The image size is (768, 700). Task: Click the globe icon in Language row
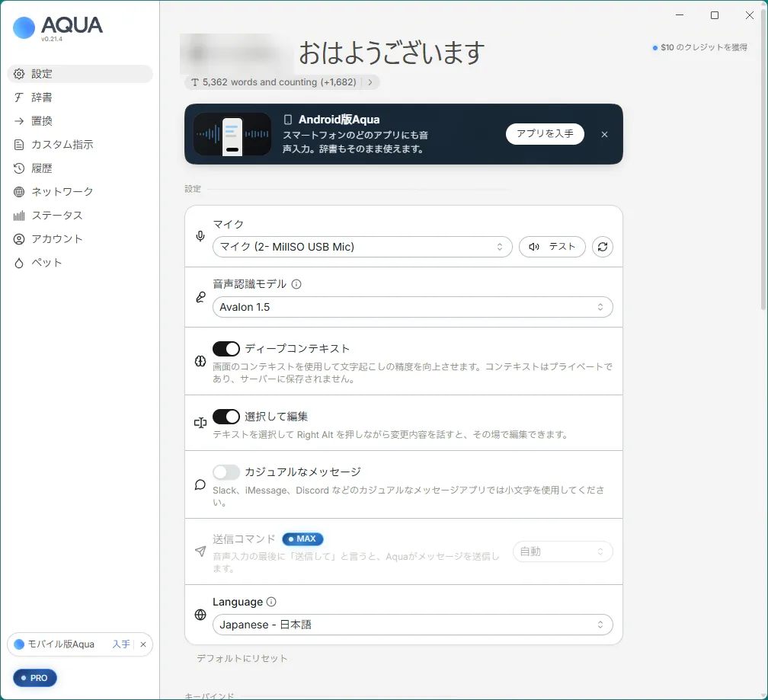(200, 615)
